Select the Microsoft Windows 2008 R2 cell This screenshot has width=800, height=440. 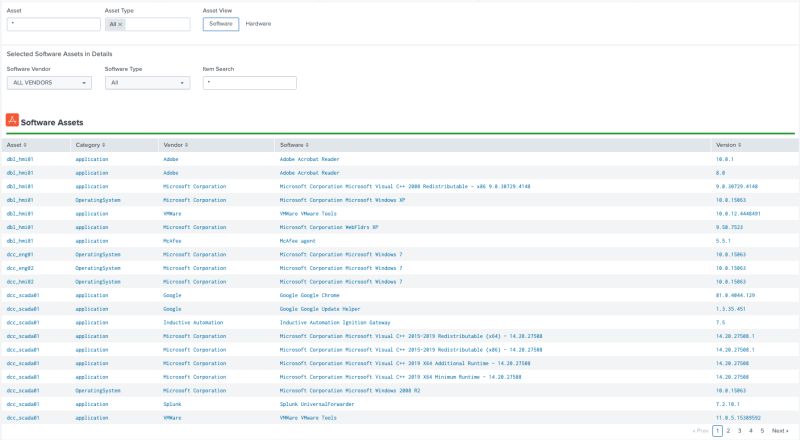pos(350,391)
